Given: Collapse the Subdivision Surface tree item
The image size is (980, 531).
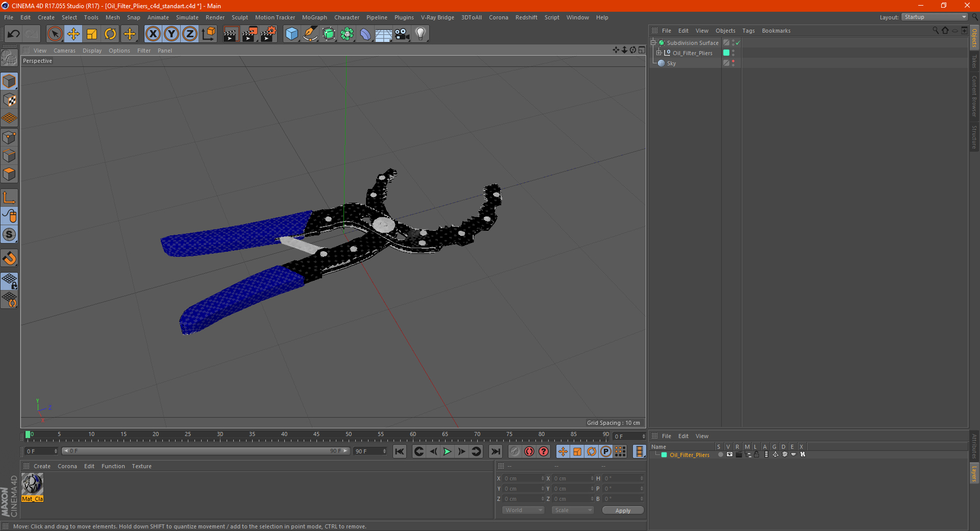Looking at the screenshot, I should coord(653,43).
